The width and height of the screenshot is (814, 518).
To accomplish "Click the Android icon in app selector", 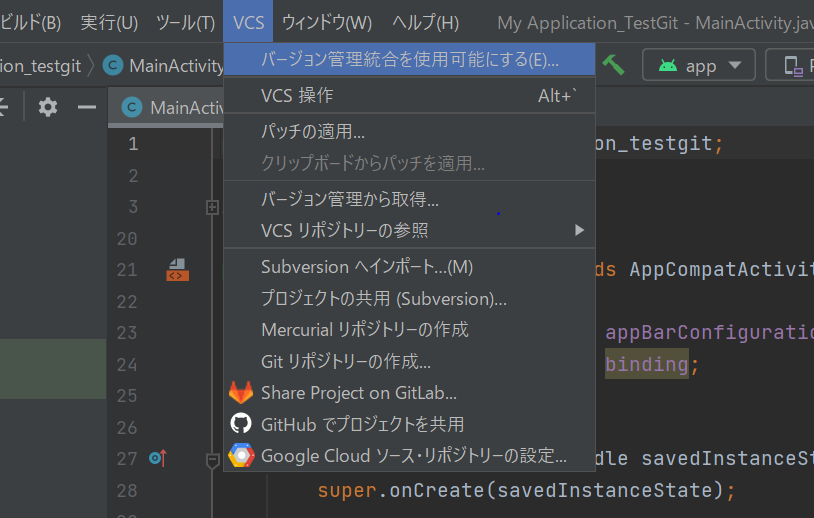I will pyautogui.click(x=668, y=65).
